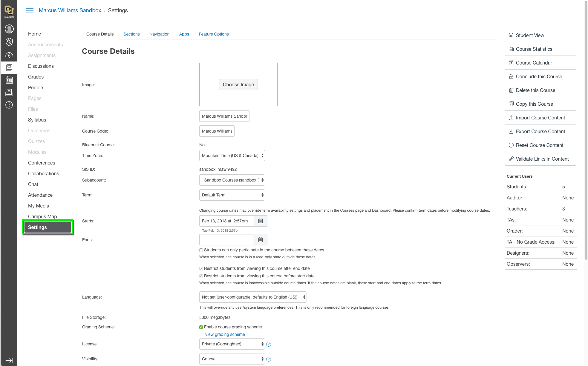Open the Navigation tab

coord(159,34)
